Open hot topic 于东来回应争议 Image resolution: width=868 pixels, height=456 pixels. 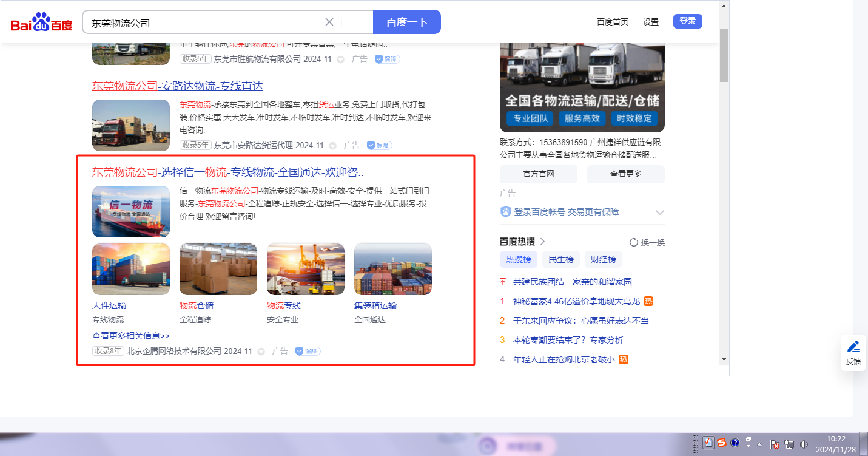coord(581,321)
